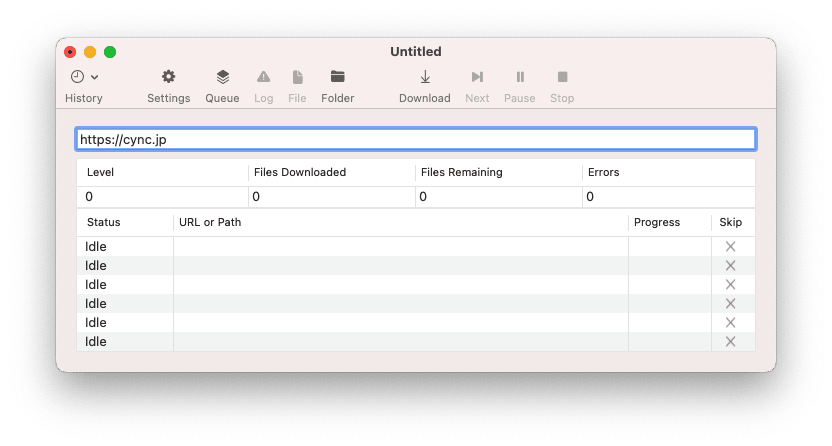
Task: Open Settings gear in toolbar
Action: tap(168, 77)
